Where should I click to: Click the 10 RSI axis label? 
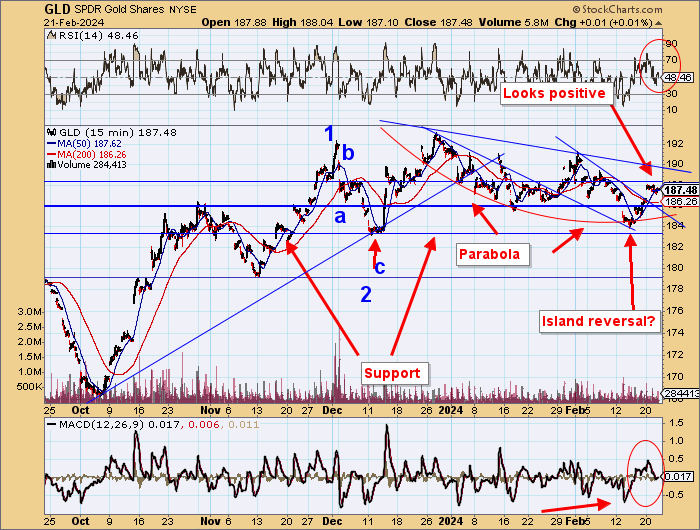(x=672, y=109)
